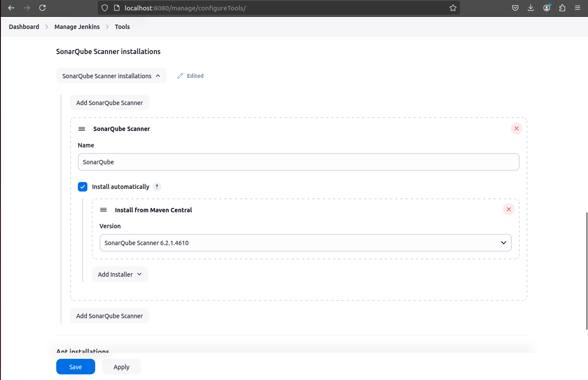This screenshot has width=588, height=380.
Task: Grab the drag handle of SonarQube Scanner
Action: click(x=82, y=129)
